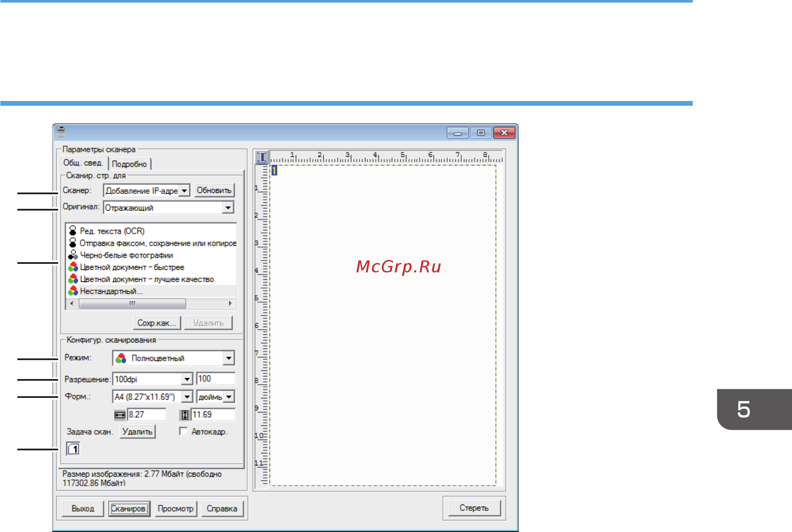Click color icon of Нестандартный preset
This screenshot has height=532, width=792.
(73, 291)
